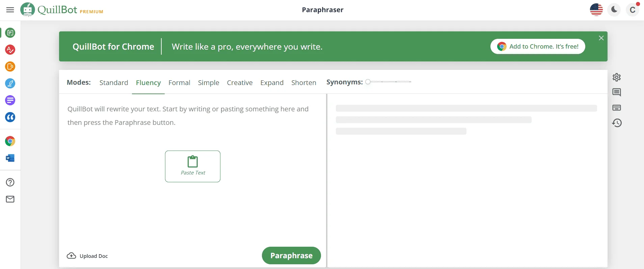Open the feedback comment icon

coord(617,92)
